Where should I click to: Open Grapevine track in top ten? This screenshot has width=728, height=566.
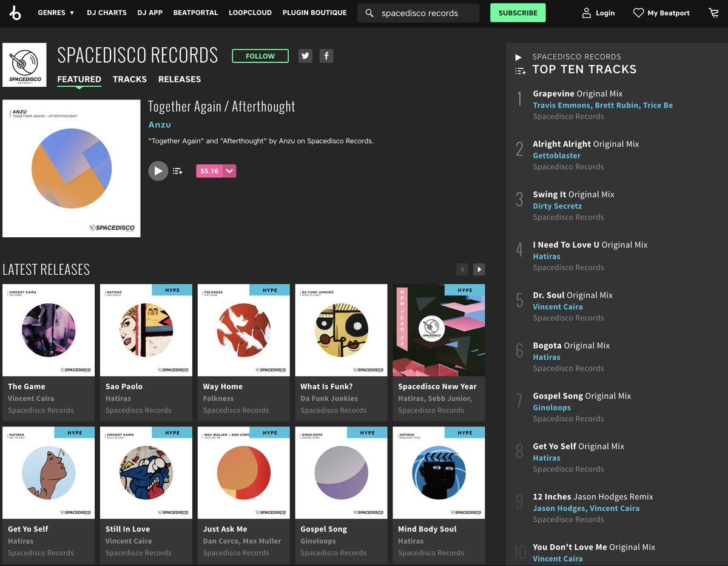point(578,93)
